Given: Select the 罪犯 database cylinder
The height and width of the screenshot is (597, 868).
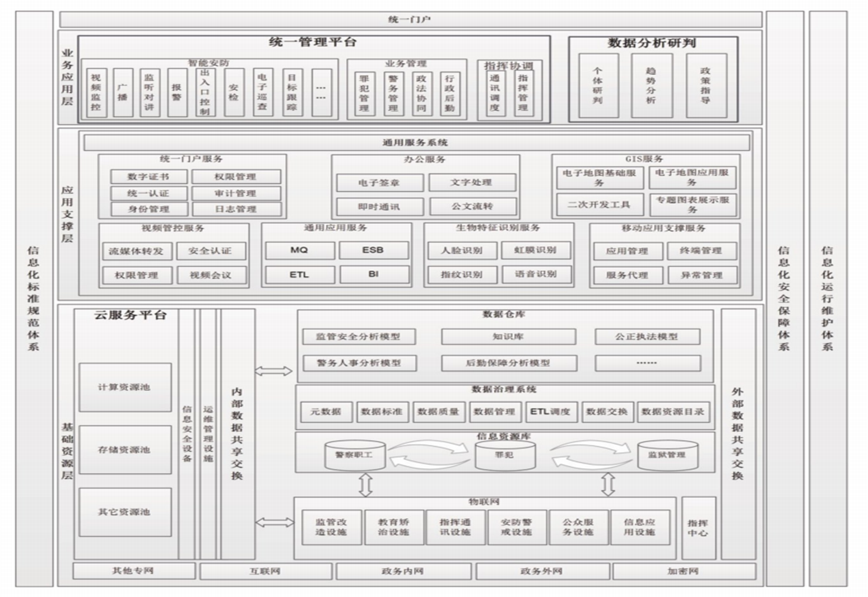Looking at the screenshot, I should click(504, 455).
